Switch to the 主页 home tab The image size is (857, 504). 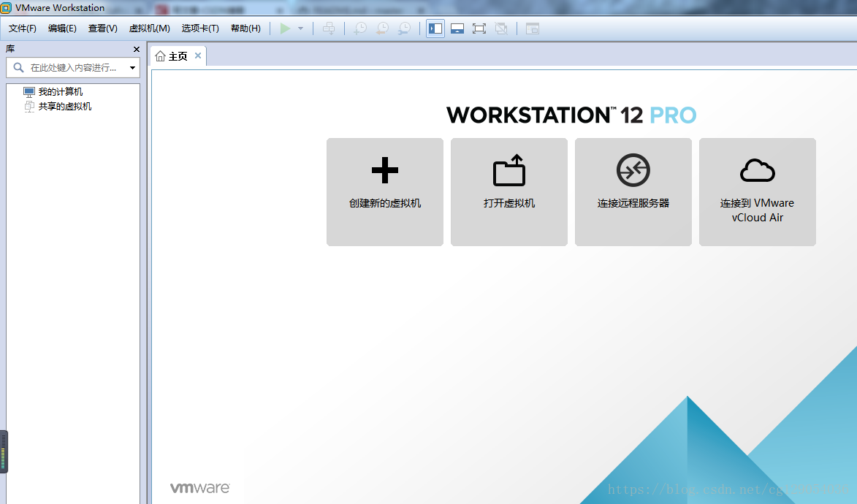(178, 56)
